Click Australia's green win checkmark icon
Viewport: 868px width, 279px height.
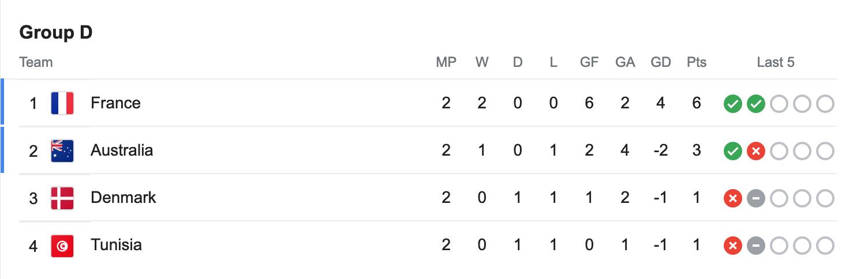pyautogui.click(x=733, y=152)
